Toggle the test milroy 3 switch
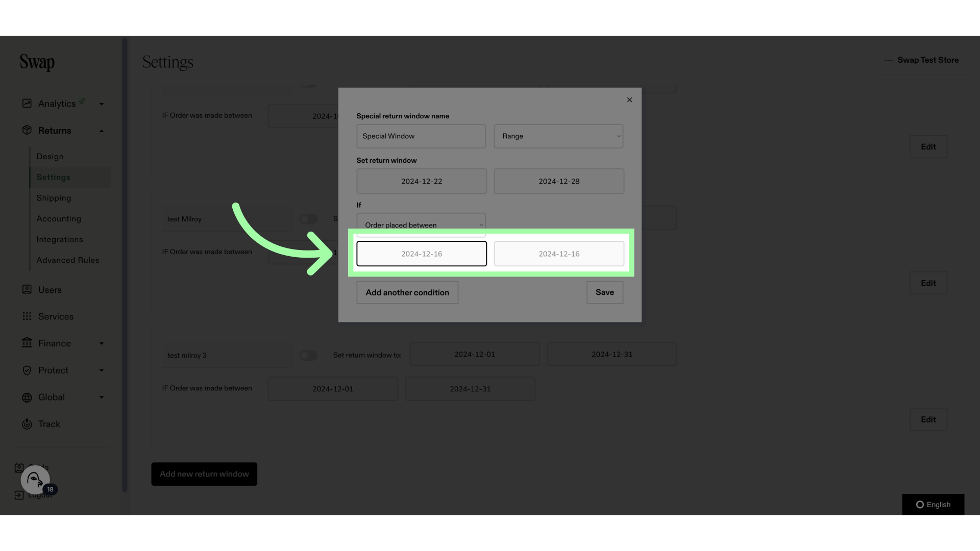The width and height of the screenshot is (980, 551). (308, 355)
